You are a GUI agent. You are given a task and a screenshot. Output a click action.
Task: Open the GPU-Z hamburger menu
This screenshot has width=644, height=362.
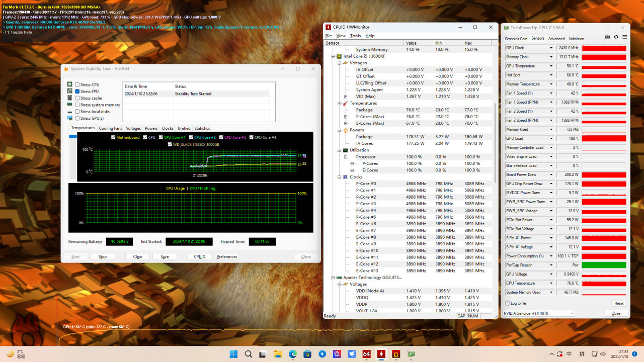point(624,37)
